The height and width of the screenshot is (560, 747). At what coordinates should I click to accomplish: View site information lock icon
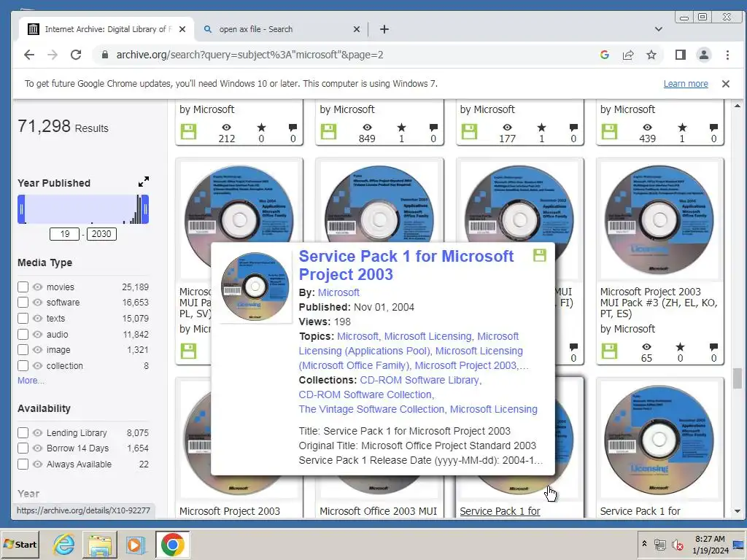[x=105, y=55]
